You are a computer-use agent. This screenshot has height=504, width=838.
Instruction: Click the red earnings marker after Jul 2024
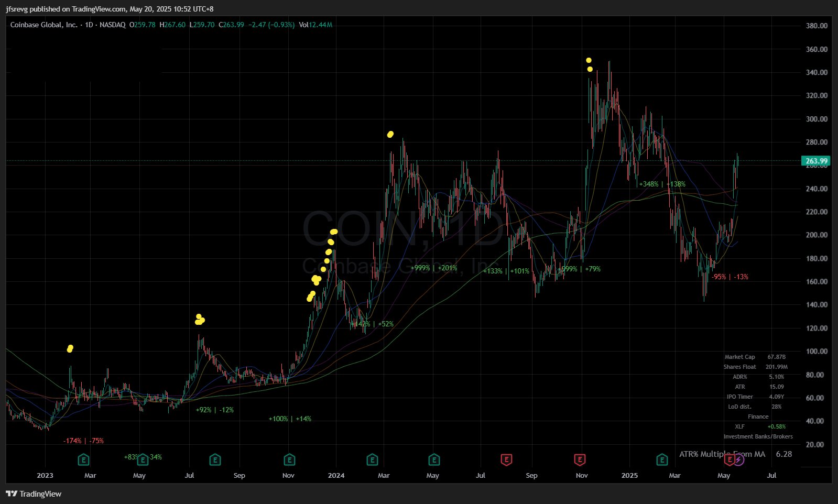506,460
